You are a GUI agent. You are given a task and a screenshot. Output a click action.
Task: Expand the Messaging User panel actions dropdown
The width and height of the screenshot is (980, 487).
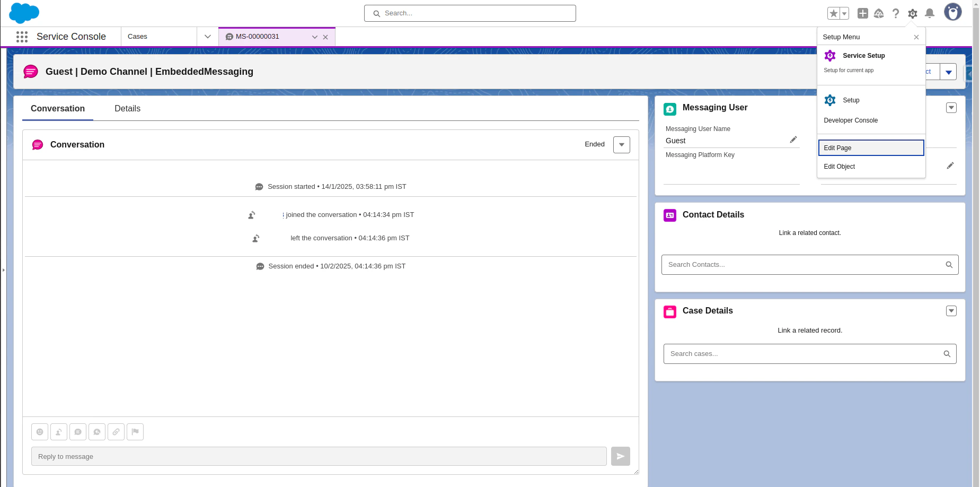951,107
